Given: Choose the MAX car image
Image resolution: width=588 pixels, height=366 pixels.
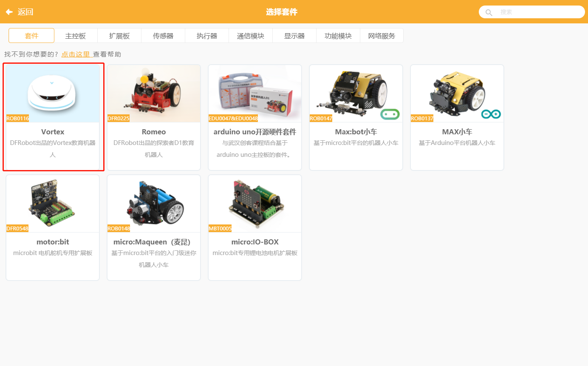Looking at the screenshot, I should pos(457,93).
